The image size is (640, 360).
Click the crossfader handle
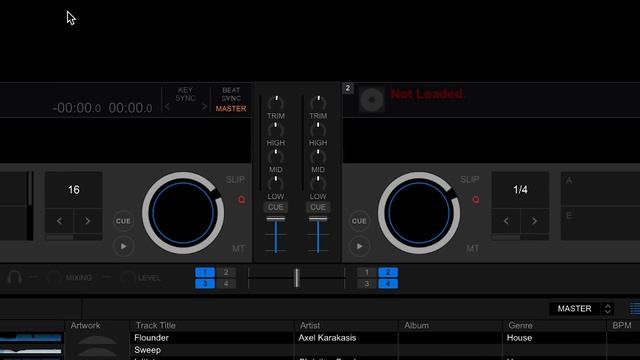[x=297, y=278]
